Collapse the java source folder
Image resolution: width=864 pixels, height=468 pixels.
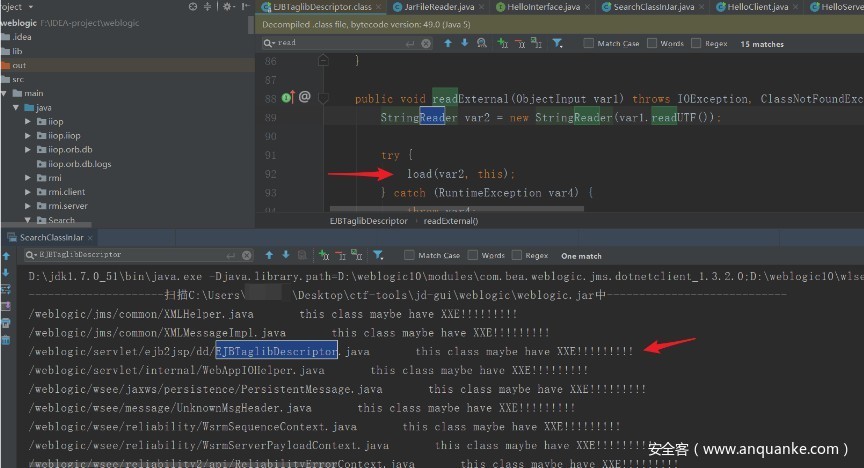pyautogui.click(x=16, y=108)
